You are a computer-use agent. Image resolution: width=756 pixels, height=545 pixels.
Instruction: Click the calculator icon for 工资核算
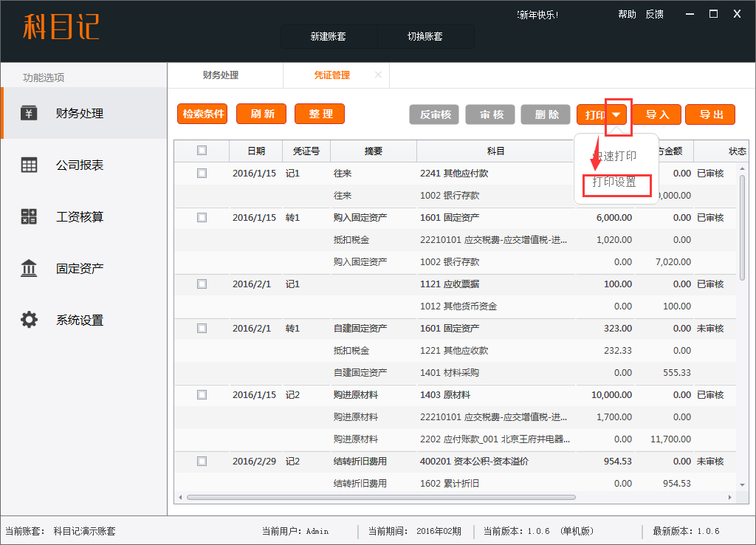[29, 217]
